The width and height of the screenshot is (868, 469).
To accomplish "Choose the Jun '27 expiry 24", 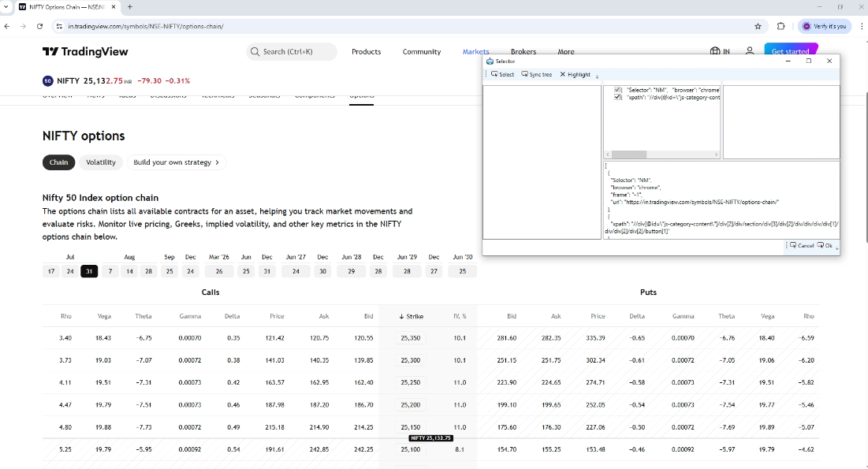I will click(x=296, y=271).
